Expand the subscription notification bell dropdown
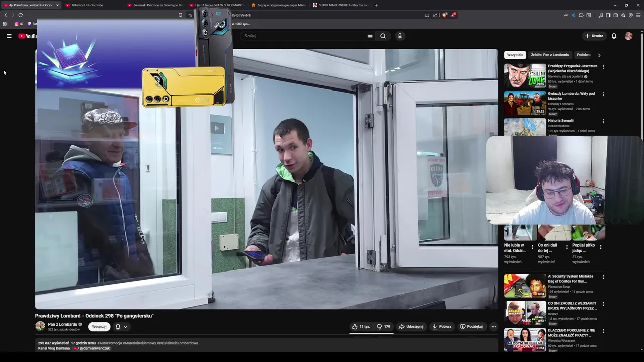This screenshot has width=644, height=362. coord(121,326)
